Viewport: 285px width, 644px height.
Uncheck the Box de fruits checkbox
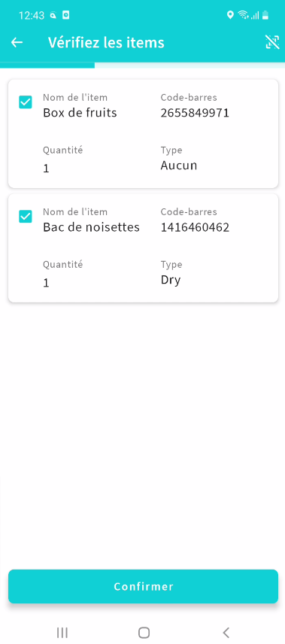tap(26, 102)
